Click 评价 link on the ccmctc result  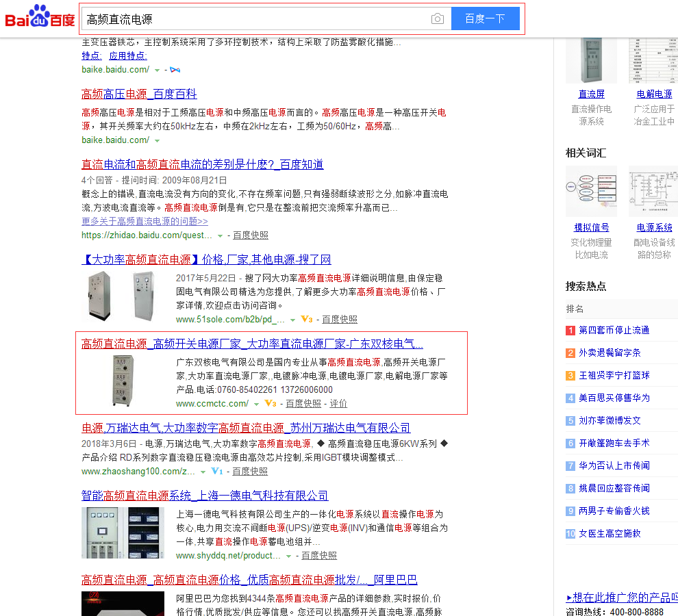[x=338, y=404]
